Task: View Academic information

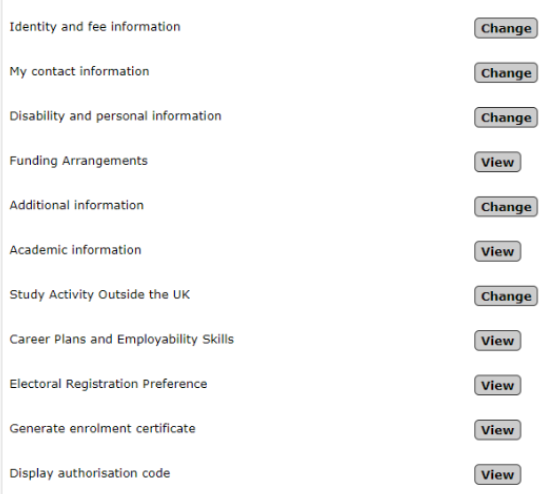Action: [498, 251]
